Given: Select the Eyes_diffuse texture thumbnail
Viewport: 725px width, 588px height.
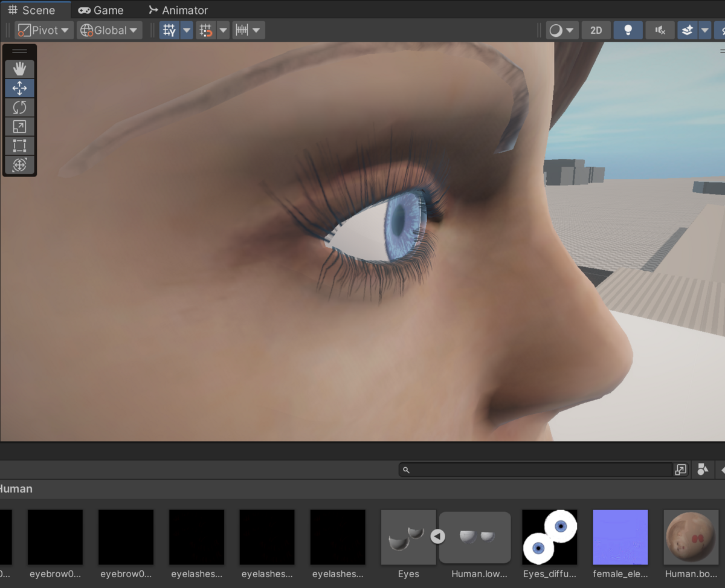Looking at the screenshot, I should pos(549,537).
